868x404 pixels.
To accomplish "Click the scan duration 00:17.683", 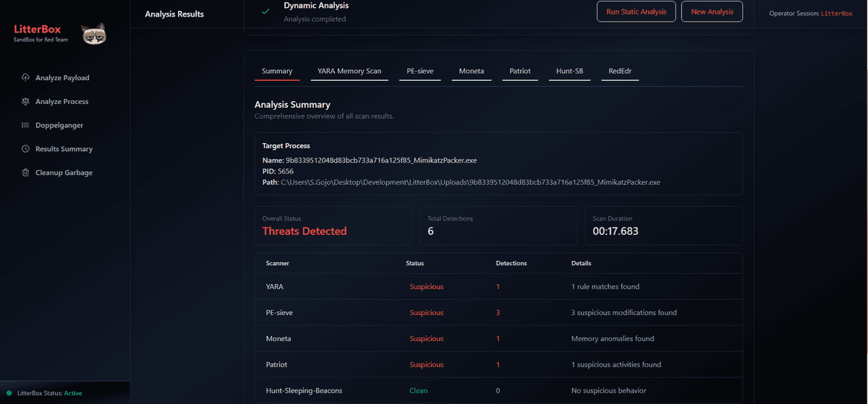I will tap(616, 231).
